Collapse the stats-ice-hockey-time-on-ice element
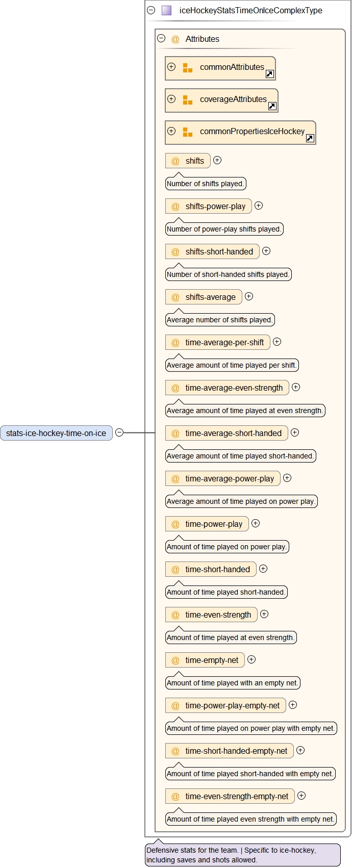352x868 pixels. 119,432
